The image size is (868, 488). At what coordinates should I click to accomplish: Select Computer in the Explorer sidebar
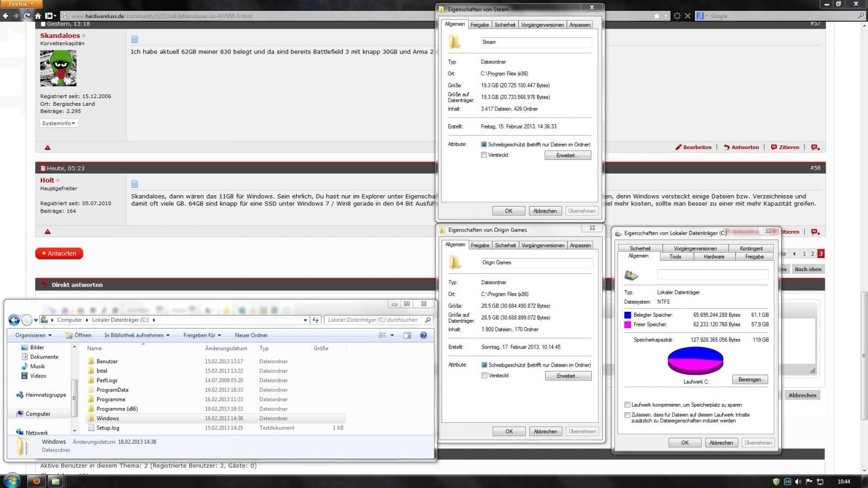(x=38, y=414)
